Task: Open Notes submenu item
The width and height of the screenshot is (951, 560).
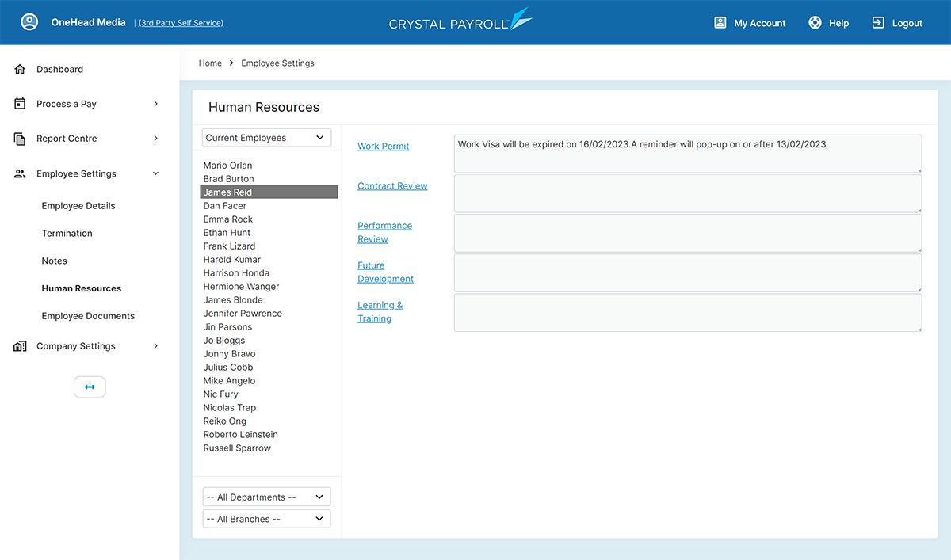Action: [55, 261]
